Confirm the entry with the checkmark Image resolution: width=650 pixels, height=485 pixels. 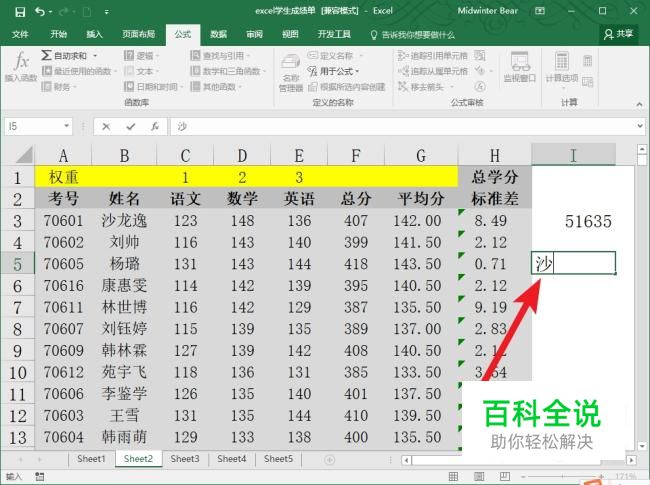point(131,126)
